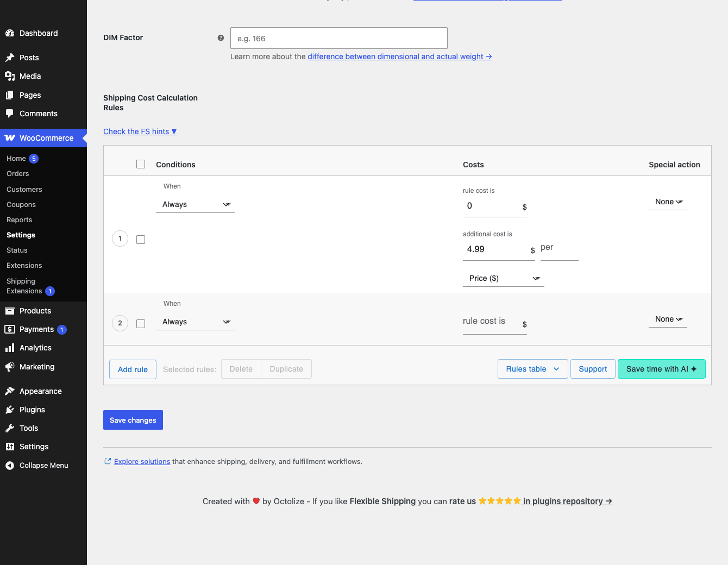Open the Price ($) per-unit dropdown
The image size is (728, 565).
click(504, 279)
